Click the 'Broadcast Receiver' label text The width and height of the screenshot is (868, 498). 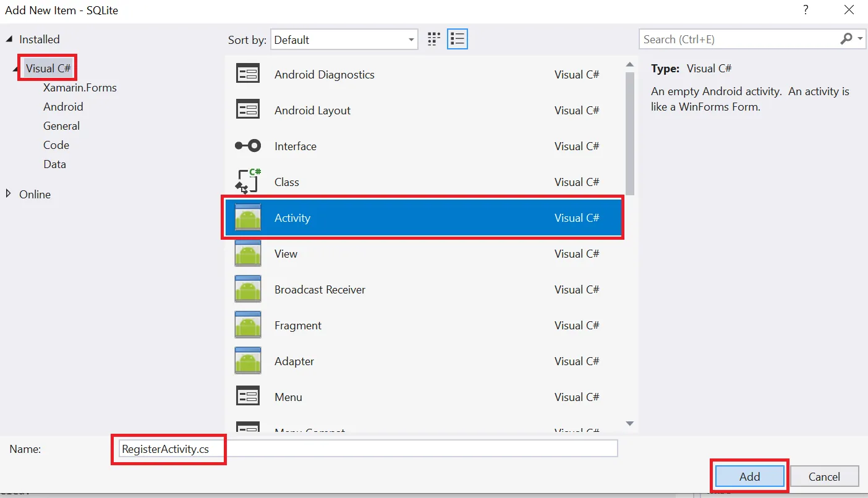(x=320, y=290)
